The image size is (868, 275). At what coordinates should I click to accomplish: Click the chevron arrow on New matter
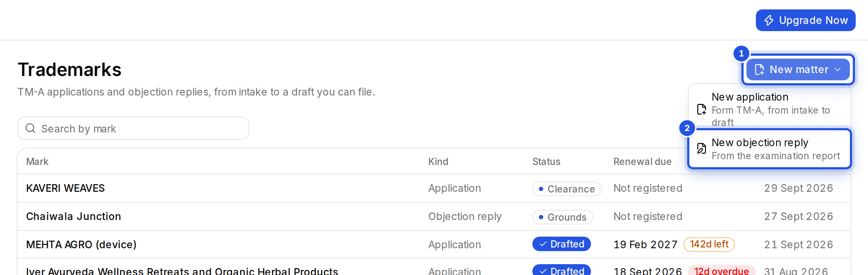point(838,69)
